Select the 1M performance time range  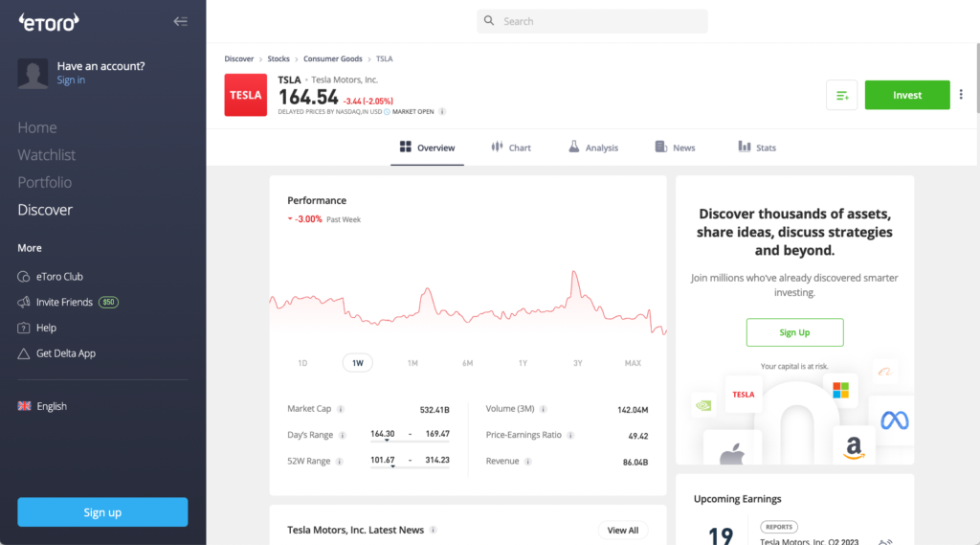(412, 363)
